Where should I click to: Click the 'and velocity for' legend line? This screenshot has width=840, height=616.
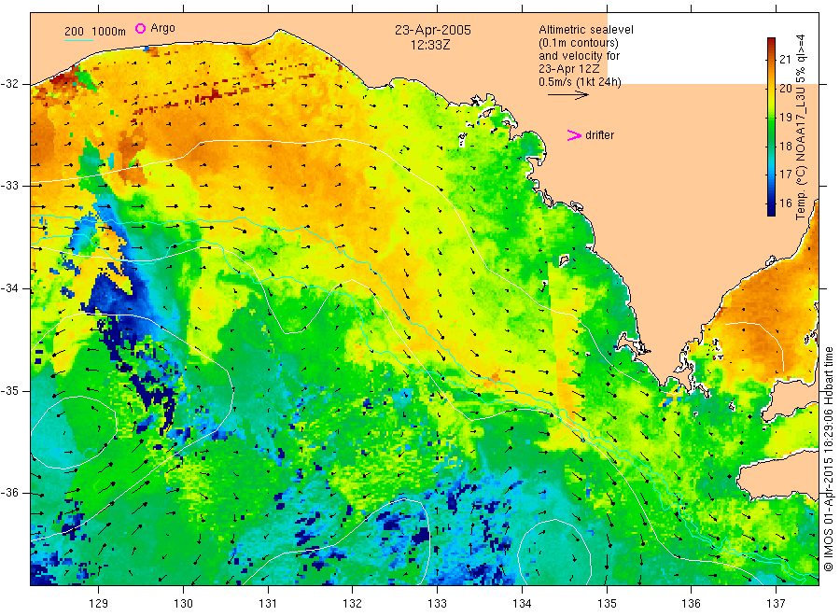[x=579, y=56]
